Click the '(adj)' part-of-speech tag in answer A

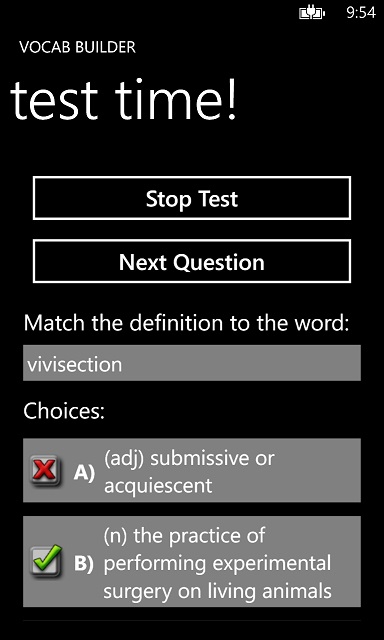point(124,459)
